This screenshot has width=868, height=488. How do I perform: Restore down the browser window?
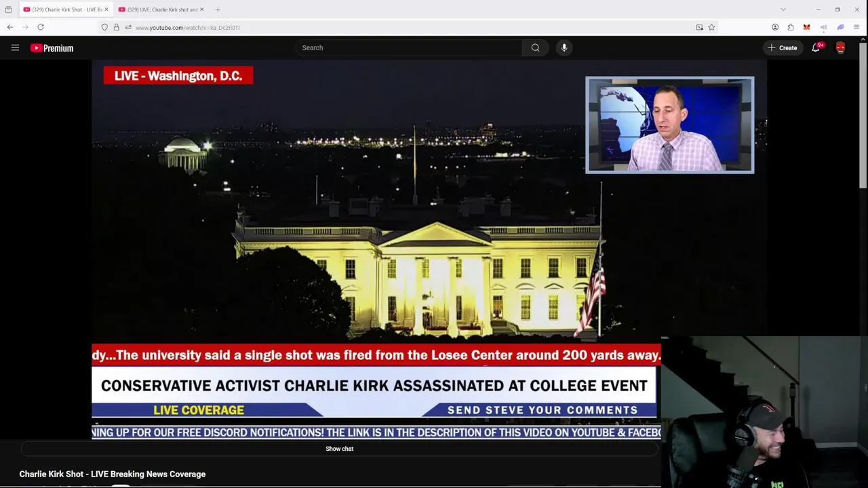[837, 9]
